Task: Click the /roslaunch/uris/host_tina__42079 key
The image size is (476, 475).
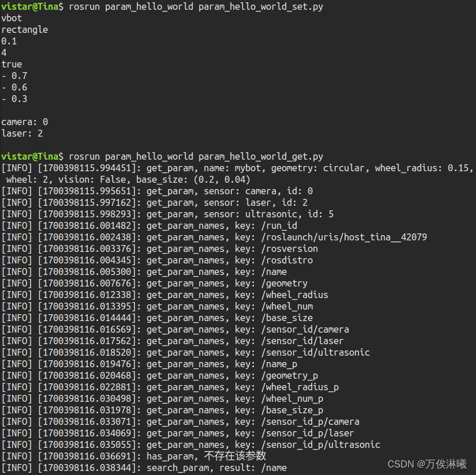Action: [x=344, y=237]
